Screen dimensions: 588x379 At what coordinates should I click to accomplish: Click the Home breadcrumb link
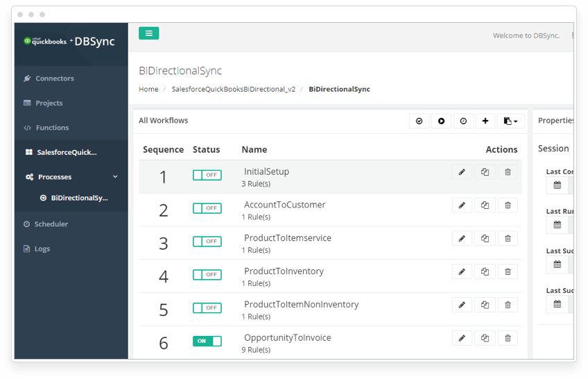tap(148, 90)
